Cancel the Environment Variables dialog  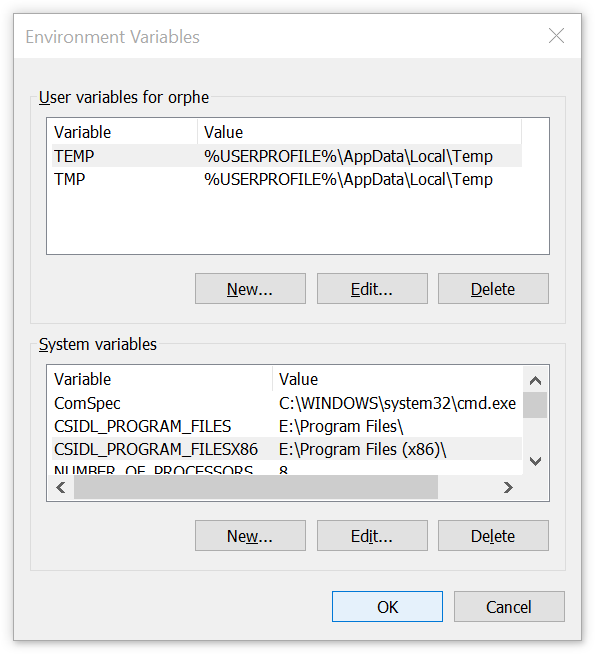(509, 606)
